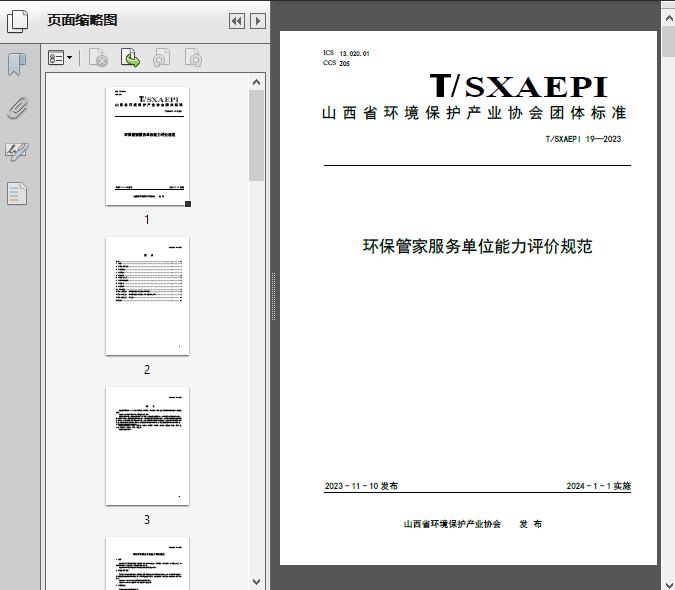Click the 2024-1-1 实施 date text
This screenshot has height=590, width=675.
pos(598,486)
